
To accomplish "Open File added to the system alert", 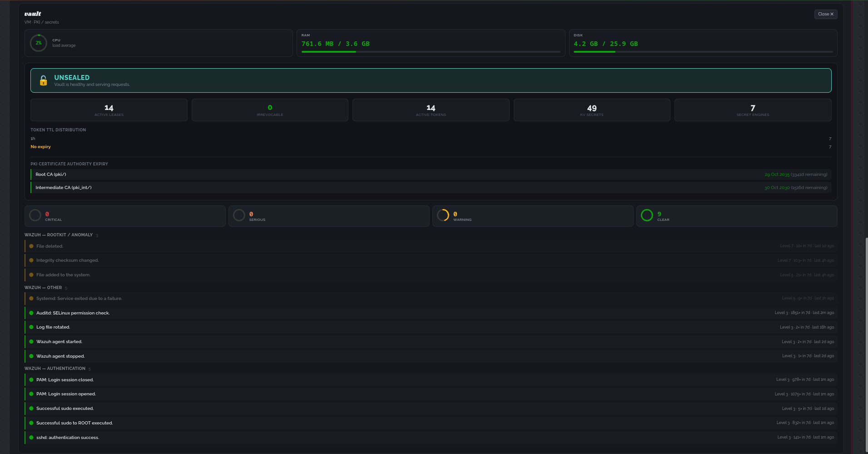I will point(431,275).
